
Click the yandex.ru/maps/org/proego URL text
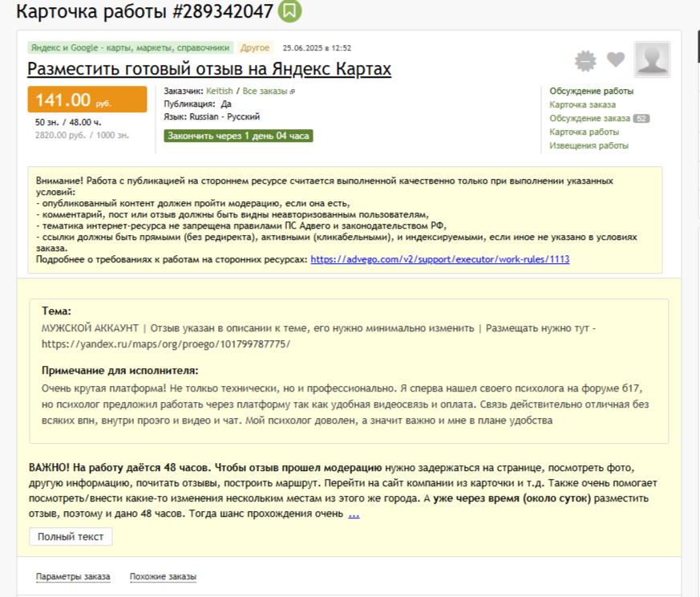166,344
